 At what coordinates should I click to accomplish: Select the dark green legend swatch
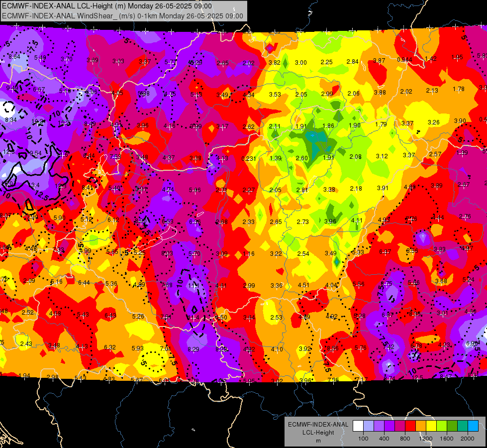point(452,426)
